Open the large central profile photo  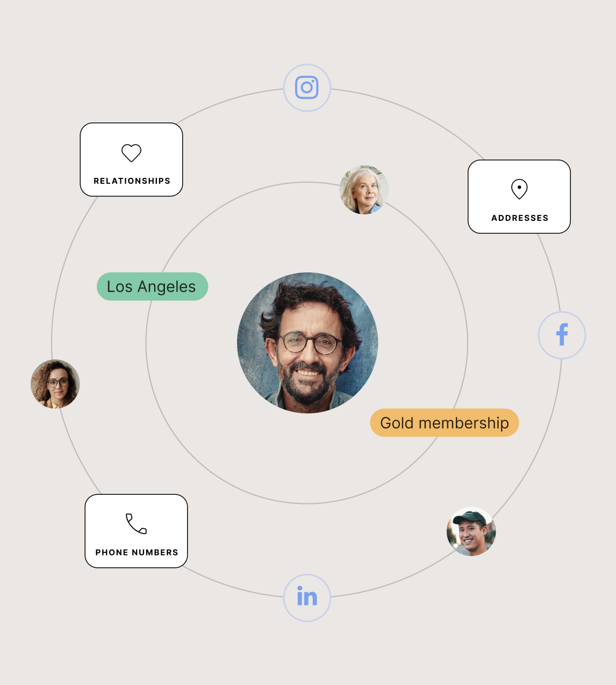coord(307,343)
